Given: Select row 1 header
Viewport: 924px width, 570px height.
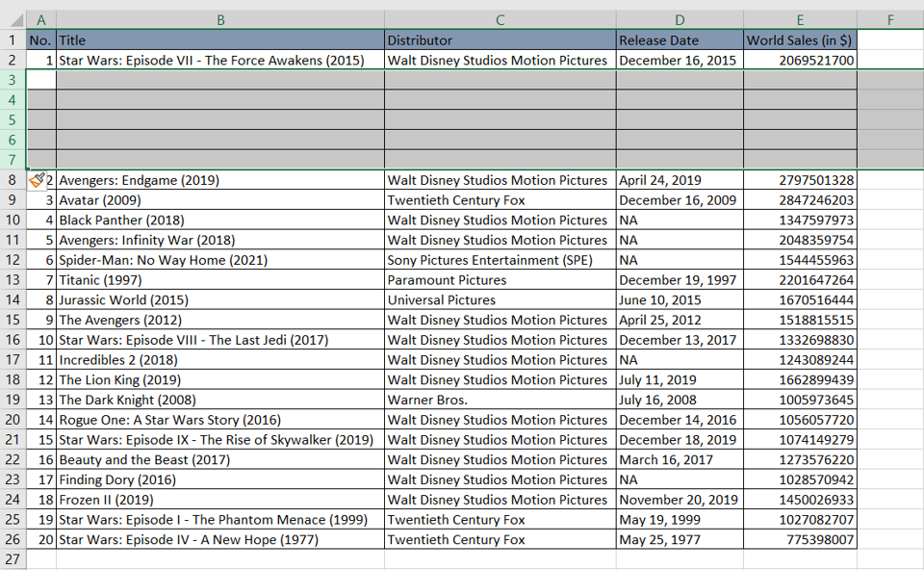Looking at the screenshot, I should [x=13, y=40].
